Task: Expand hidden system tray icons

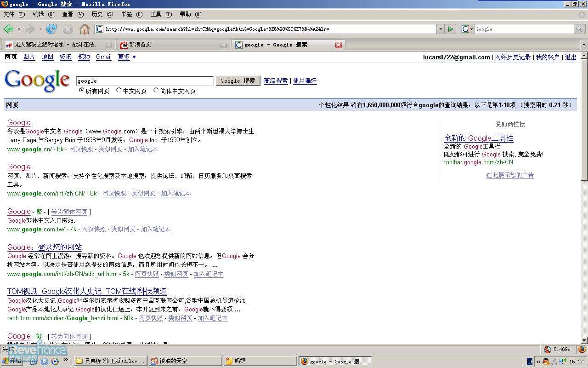Action: coord(538,362)
